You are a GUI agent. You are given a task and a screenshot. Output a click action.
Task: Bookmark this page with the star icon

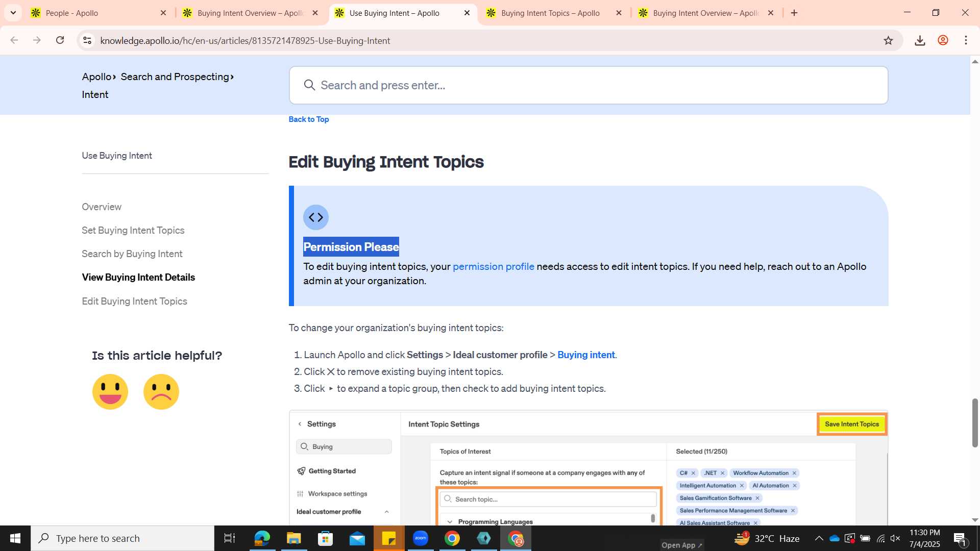[x=888, y=40]
